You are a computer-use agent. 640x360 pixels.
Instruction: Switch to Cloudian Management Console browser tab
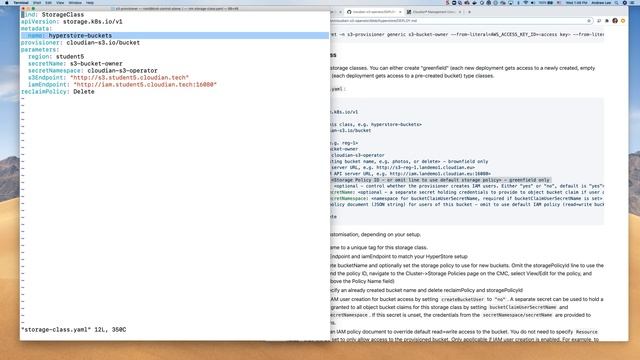click(x=433, y=12)
